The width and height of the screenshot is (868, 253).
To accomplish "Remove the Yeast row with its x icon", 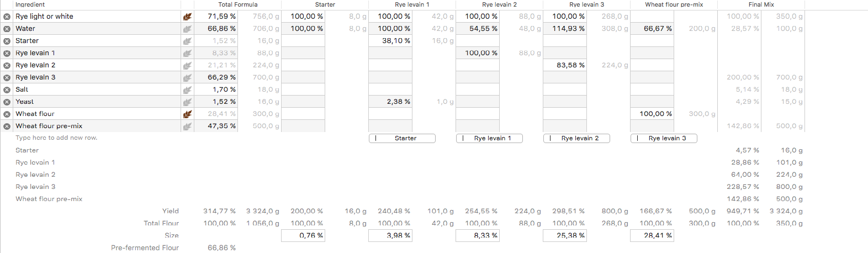I will pyautogui.click(x=7, y=102).
